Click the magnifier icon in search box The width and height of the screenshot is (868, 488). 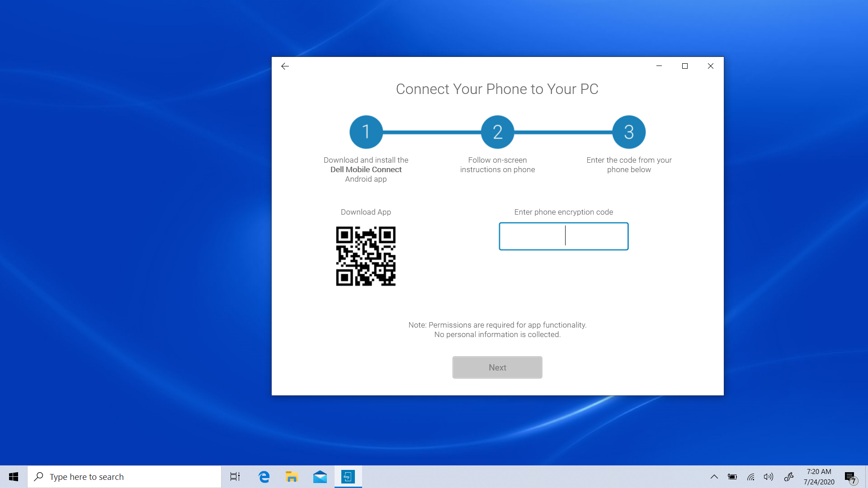click(39, 476)
